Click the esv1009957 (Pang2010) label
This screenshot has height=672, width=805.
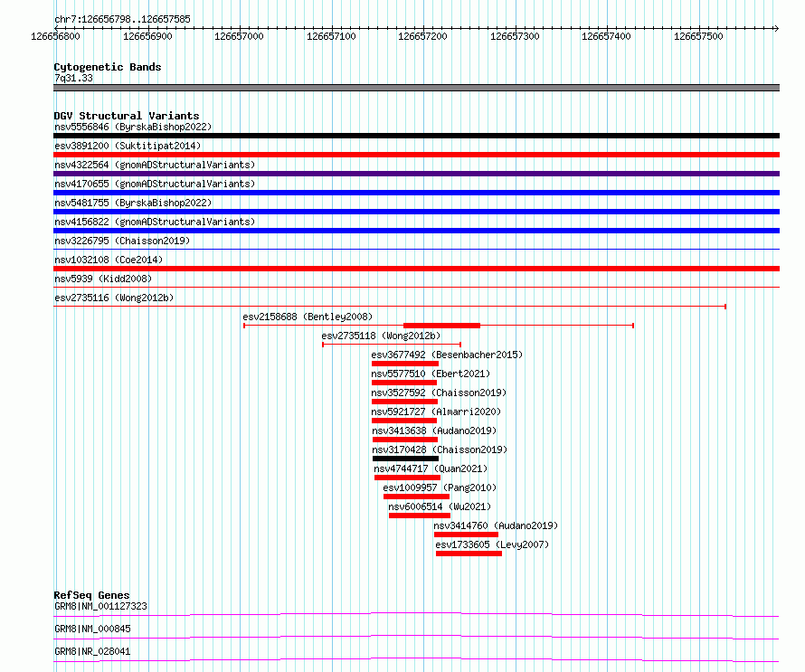(440, 487)
